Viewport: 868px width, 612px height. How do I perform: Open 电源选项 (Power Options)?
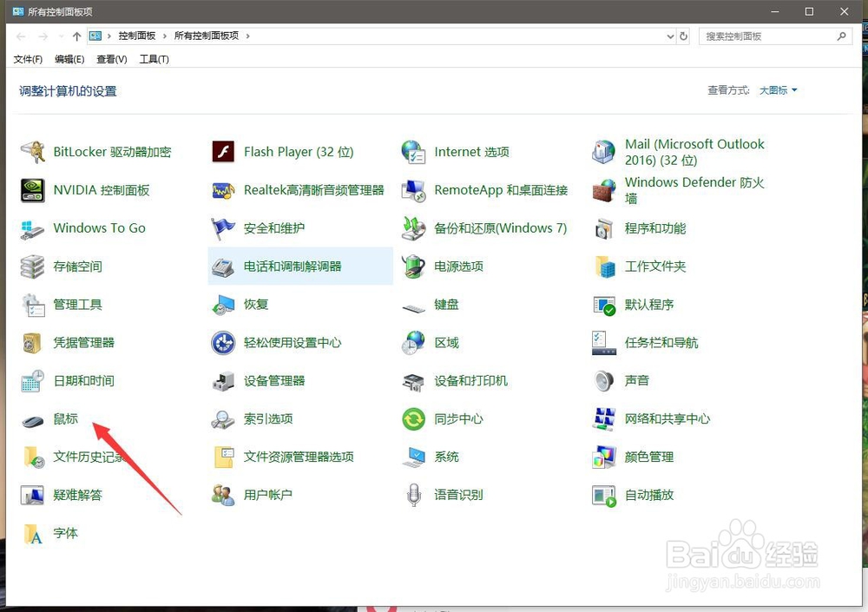pyautogui.click(x=459, y=267)
